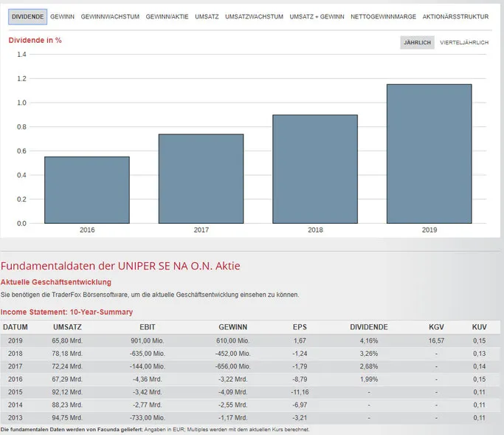Click the 610,00 Mio. profit value
The image size is (504, 435).
(232, 340)
